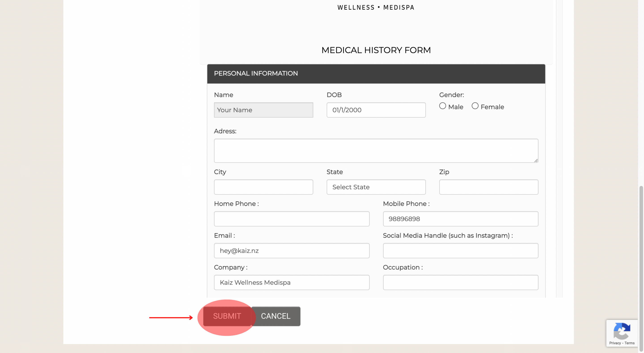Click the City label

pos(220,172)
